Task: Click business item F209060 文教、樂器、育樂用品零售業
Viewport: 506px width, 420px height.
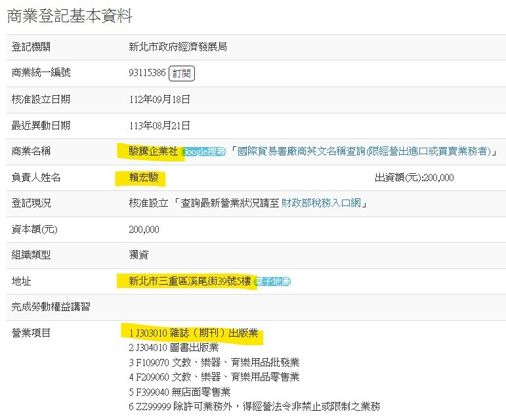Action: click(x=214, y=377)
